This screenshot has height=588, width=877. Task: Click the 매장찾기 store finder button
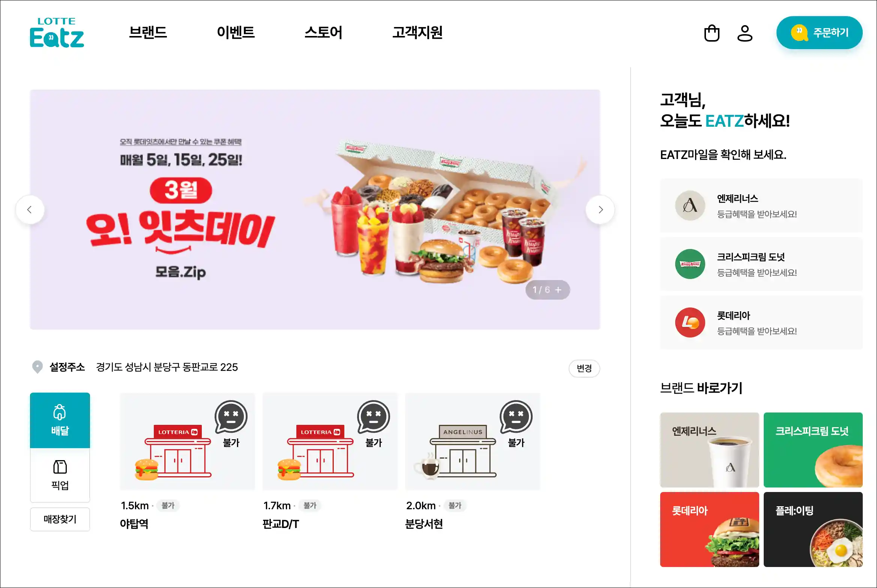pos(60,519)
